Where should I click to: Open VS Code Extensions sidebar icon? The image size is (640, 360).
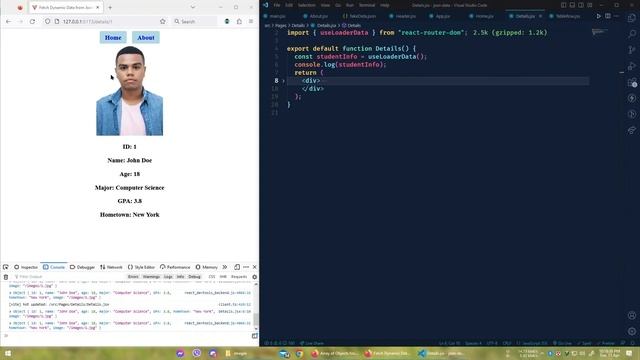632,82
